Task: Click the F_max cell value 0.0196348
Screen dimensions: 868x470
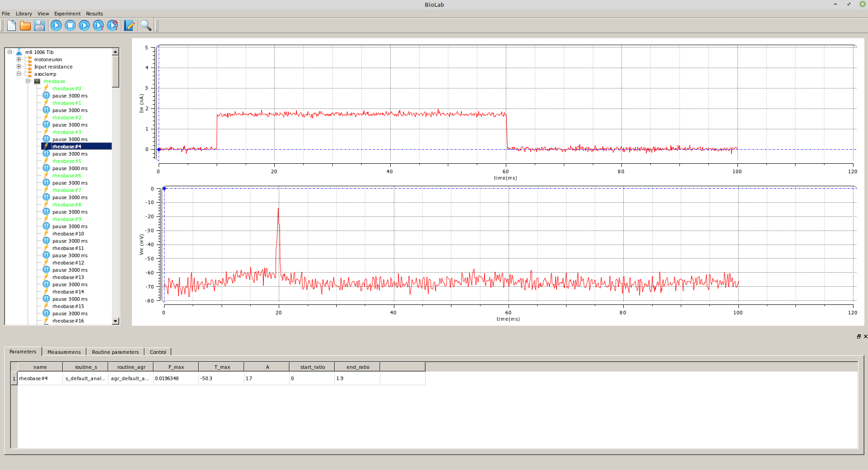Action: pos(175,378)
